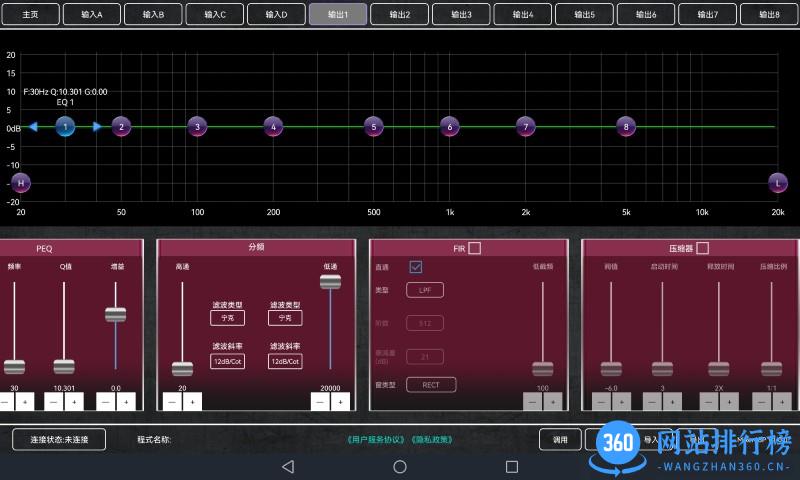Open the FIR order 512 dropdown

(x=424, y=323)
